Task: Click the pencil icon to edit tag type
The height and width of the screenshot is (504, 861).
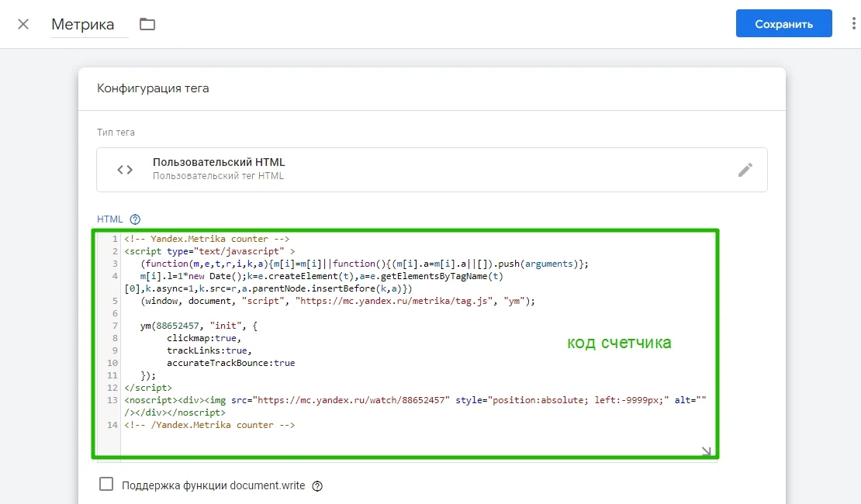Action: click(745, 170)
